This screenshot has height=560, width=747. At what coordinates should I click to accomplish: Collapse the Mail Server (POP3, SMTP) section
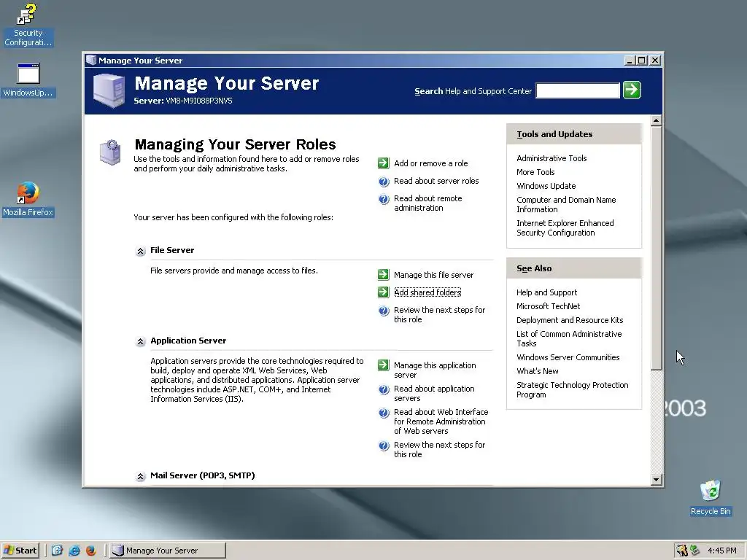pos(141,476)
